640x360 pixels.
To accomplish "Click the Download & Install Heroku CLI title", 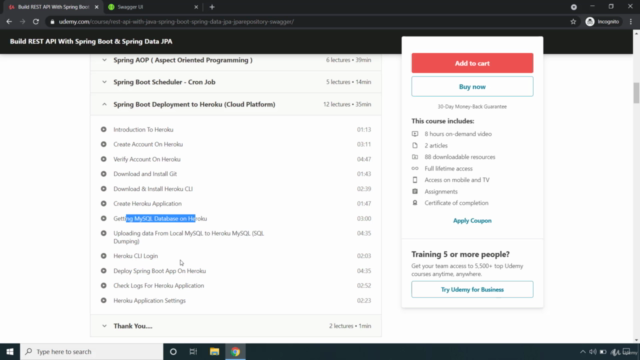I will (153, 189).
